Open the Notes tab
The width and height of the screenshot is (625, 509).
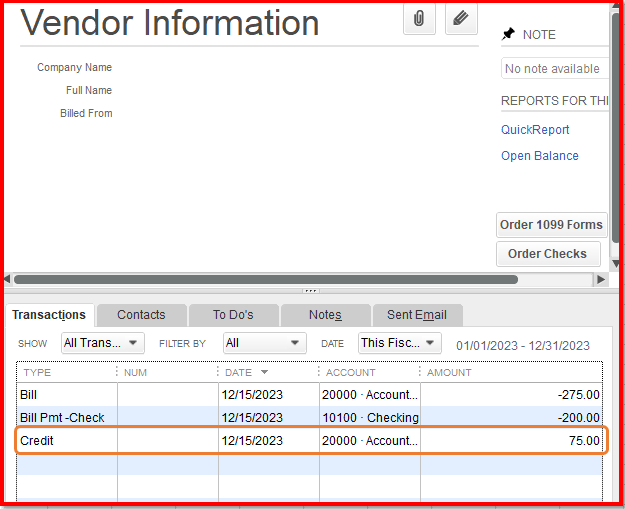(325, 315)
